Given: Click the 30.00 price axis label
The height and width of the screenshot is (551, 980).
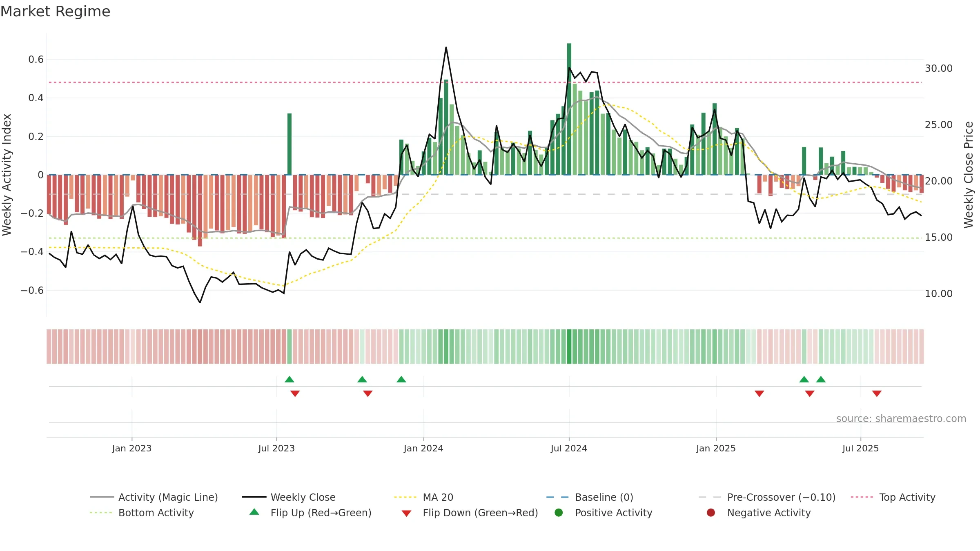Looking at the screenshot, I should pos(938,69).
